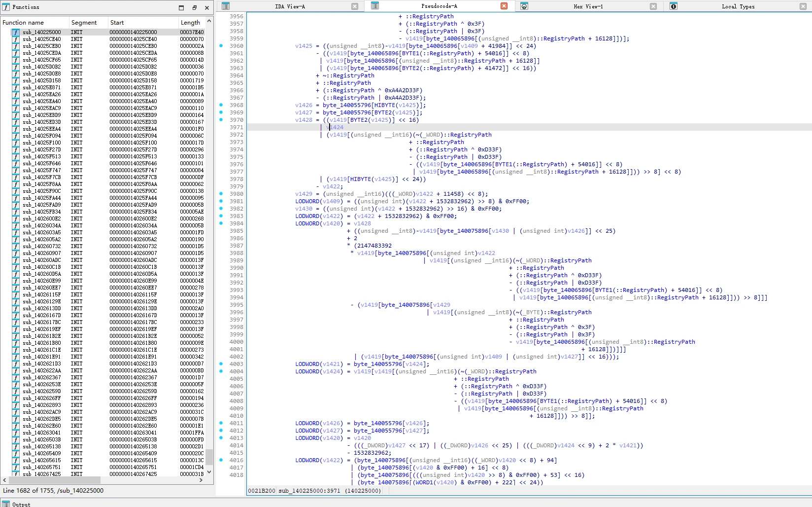Sort functions by Start column
The width and height of the screenshot is (812, 507).
click(x=143, y=23)
